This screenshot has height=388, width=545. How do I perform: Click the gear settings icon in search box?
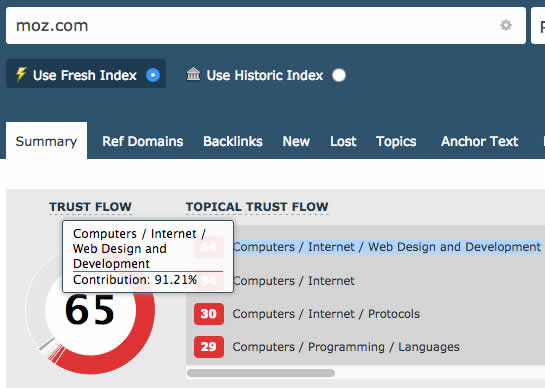pos(506,25)
